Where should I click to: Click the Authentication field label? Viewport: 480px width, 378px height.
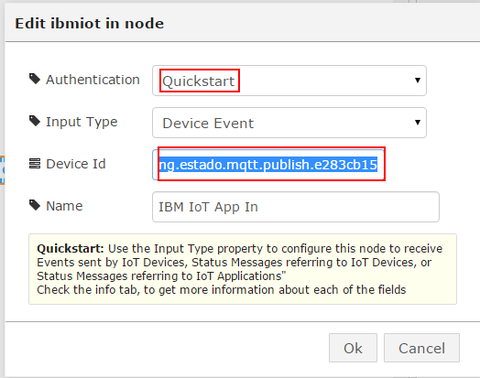(93, 80)
